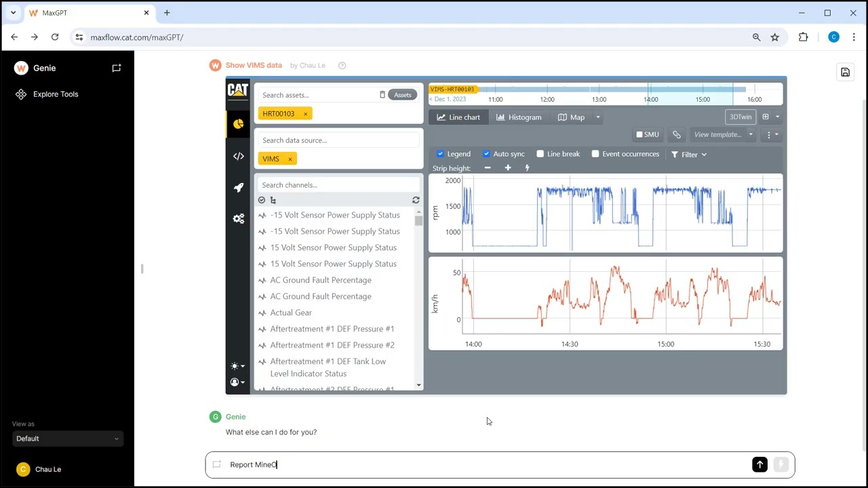Open the Show VIMS data link
Screen dimensions: 868x488
(254, 66)
